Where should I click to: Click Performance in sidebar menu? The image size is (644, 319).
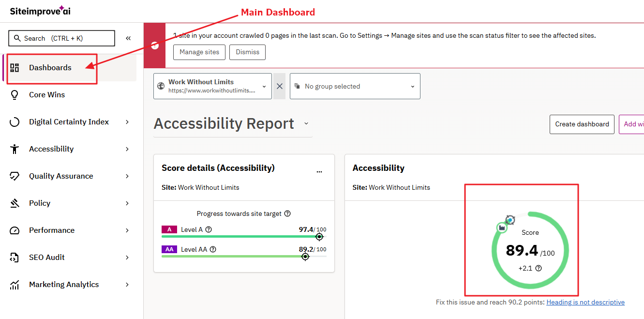tap(70, 230)
